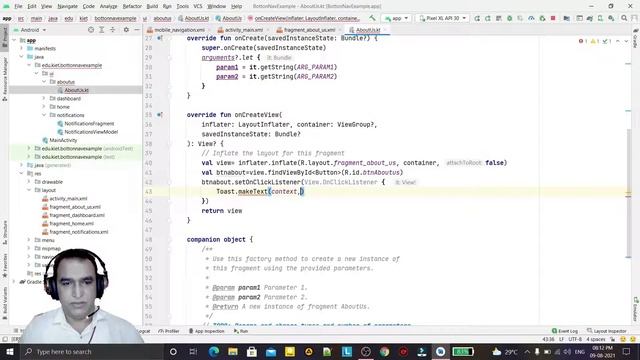The height and width of the screenshot is (360, 640).
Task: Click the Project Structure folder icon
Action: pyautogui.click(x=566, y=18)
